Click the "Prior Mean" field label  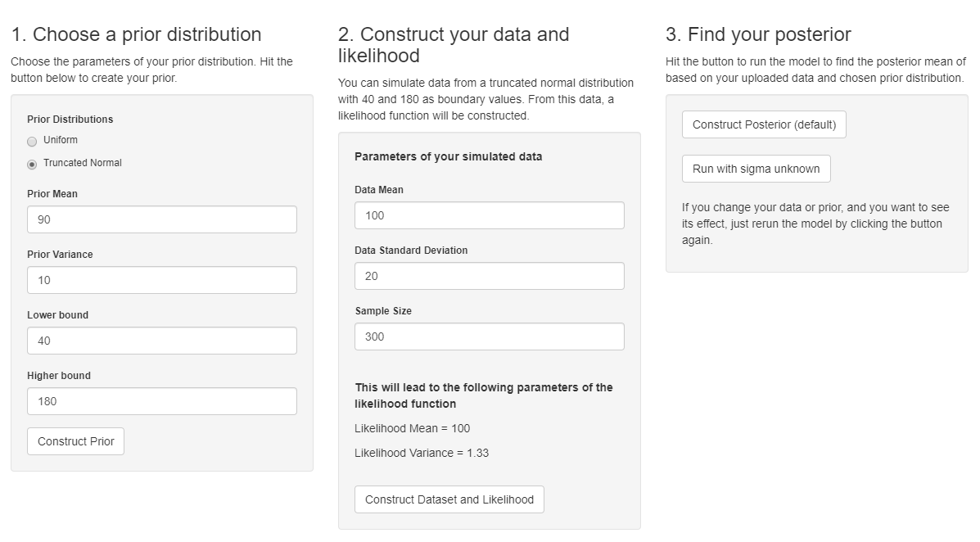(x=52, y=194)
